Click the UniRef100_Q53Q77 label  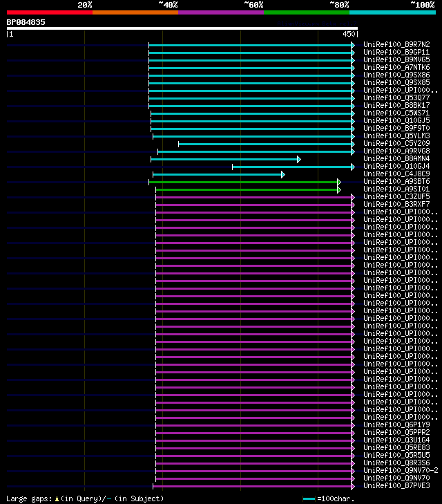396,97
